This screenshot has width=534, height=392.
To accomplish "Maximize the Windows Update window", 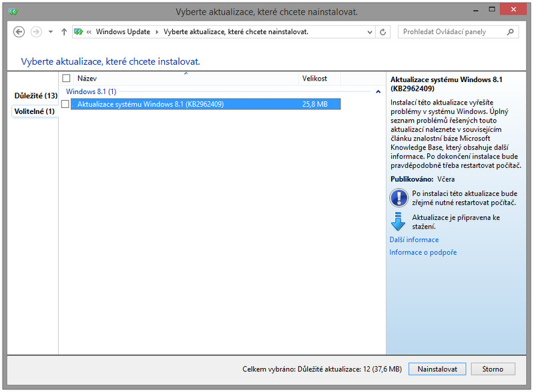I will click(x=492, y=9).
